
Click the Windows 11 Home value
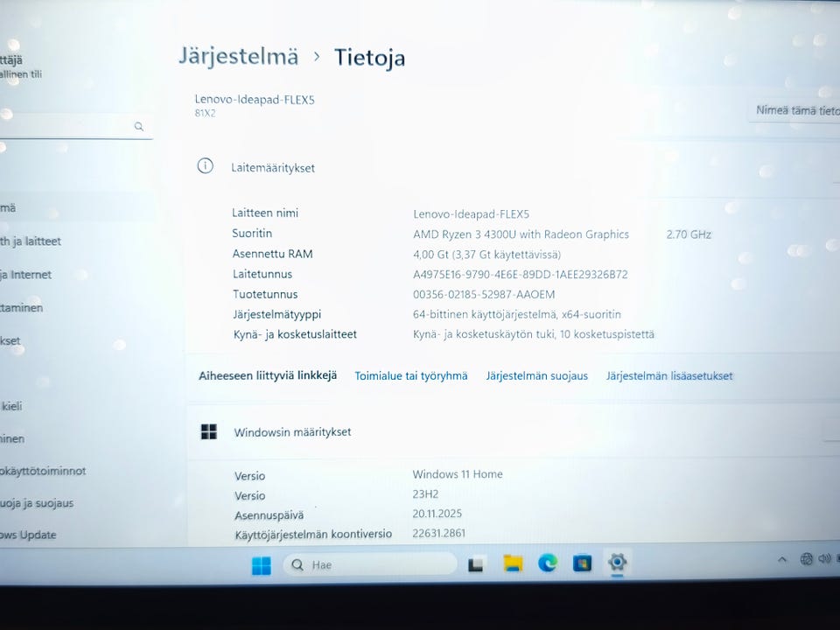(x=458, y=474)
